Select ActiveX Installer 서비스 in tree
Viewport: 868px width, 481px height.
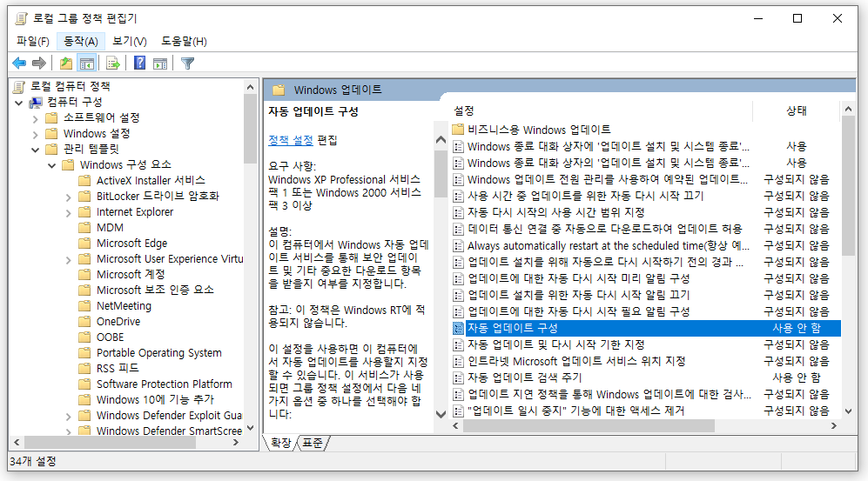(151, 181)
